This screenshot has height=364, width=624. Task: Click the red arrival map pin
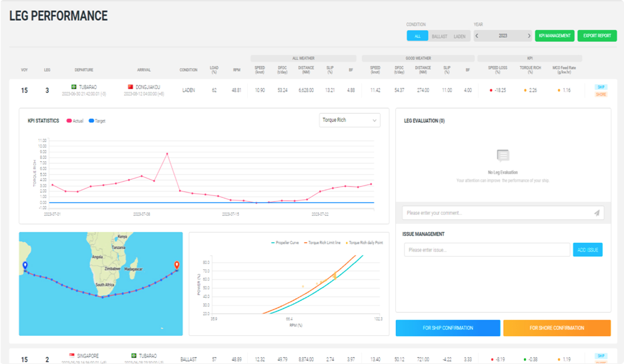[177, 265]
